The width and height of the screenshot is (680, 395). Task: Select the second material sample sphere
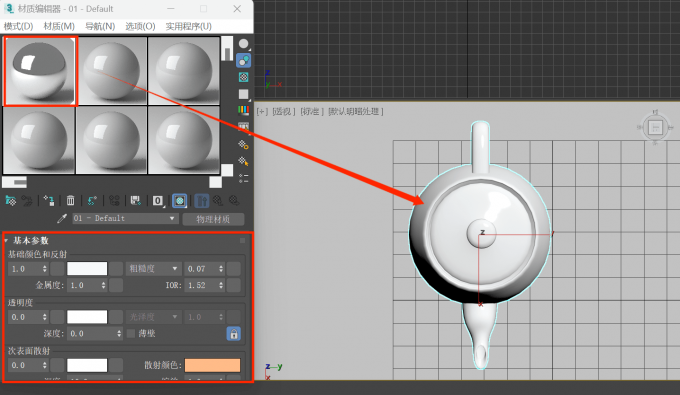point(112,71)
